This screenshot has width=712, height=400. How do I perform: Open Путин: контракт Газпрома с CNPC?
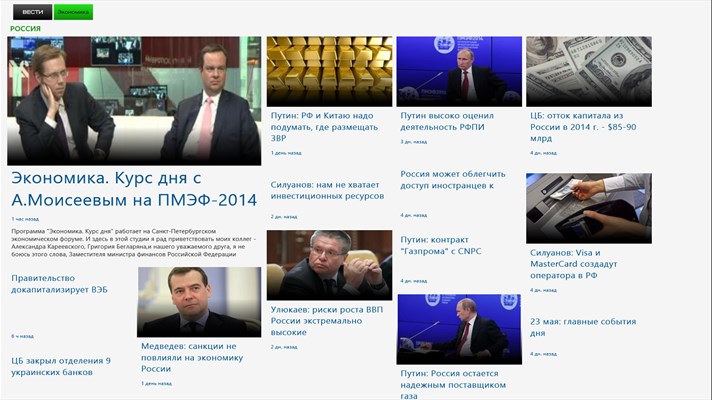coord(440,245)
